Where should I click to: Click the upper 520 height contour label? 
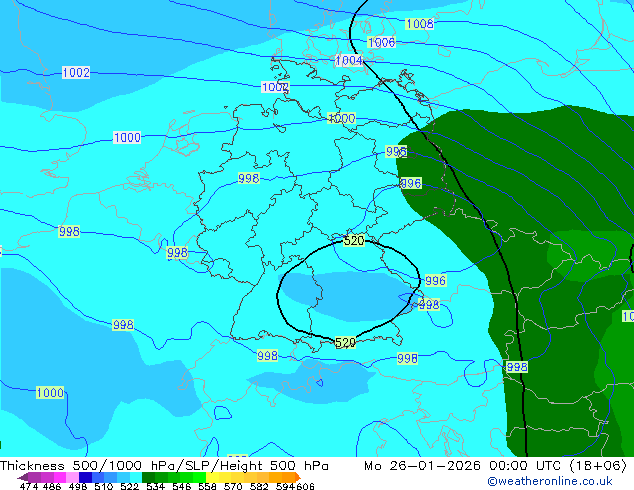[x=354, y=241]
